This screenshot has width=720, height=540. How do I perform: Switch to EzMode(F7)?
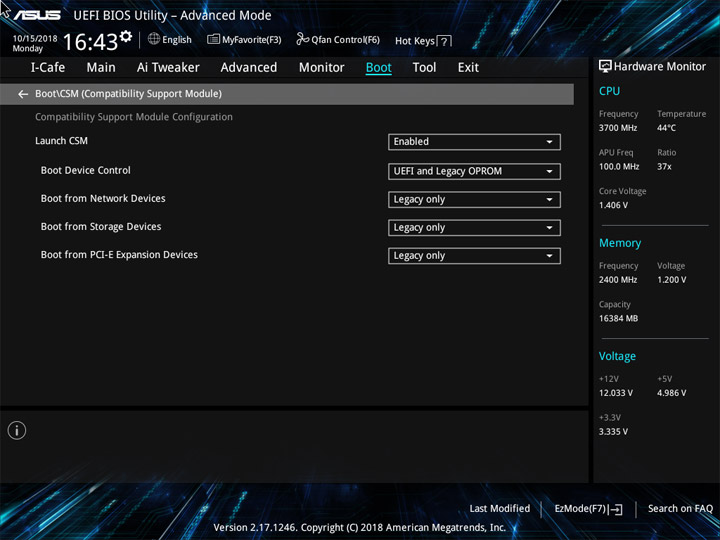pyautogui.click(x=581, y=508)
